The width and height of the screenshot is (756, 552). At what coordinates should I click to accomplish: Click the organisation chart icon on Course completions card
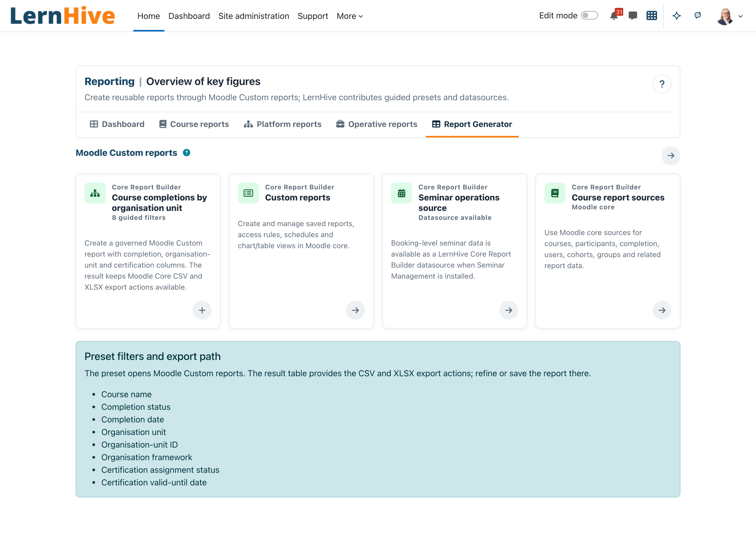(x=95, y=193)
